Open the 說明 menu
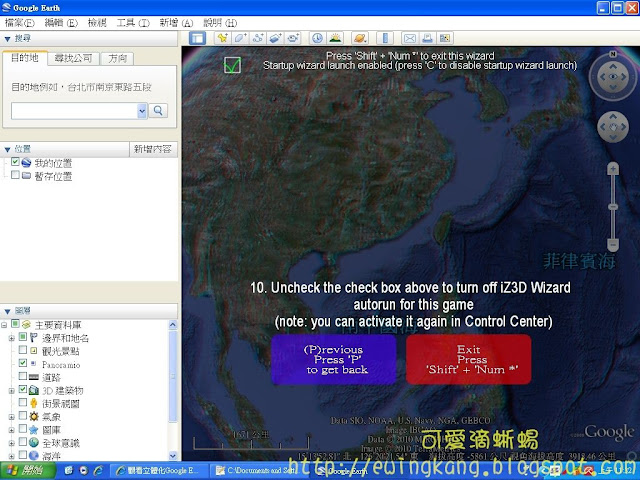 click(220, 23)
